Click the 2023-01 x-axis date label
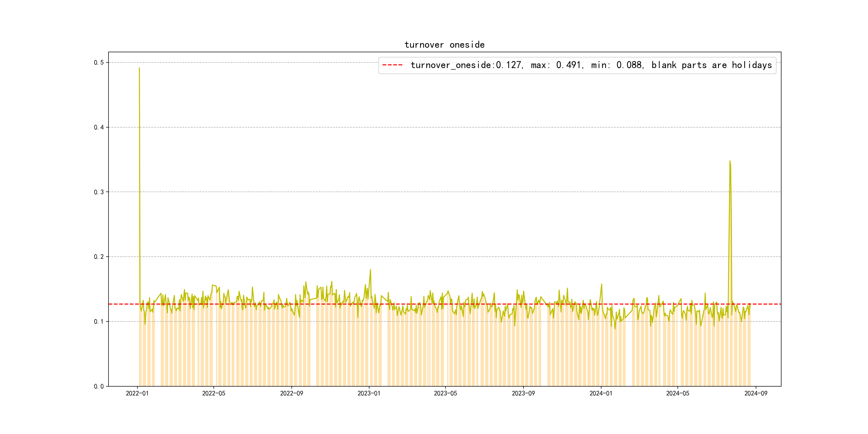Screen dimensions: 868x434 [x=369, y=394]
